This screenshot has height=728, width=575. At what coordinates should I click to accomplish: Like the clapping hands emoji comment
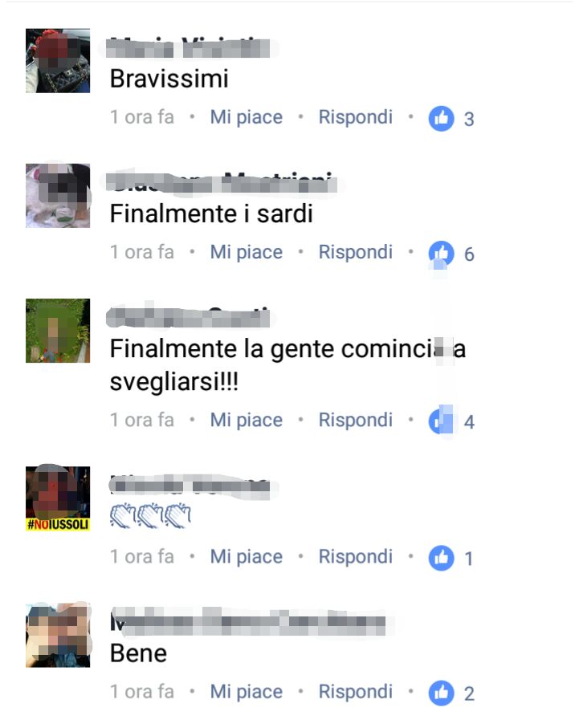(x=247, y=557)
